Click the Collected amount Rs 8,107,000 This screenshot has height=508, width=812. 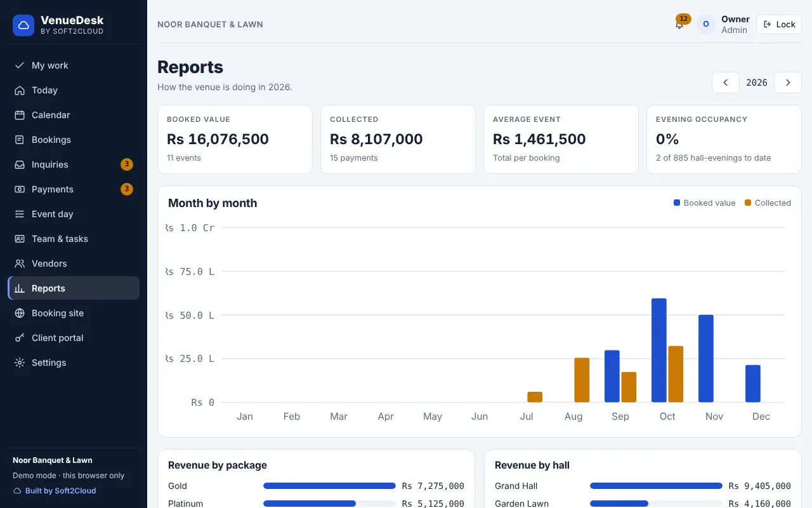[x=376, y=139]
